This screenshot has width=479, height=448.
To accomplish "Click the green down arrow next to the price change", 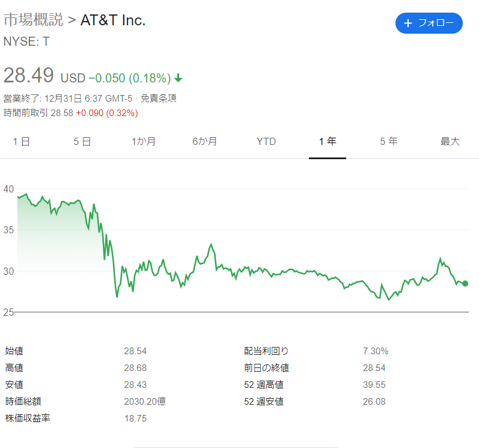I will (x=178, y=78).
